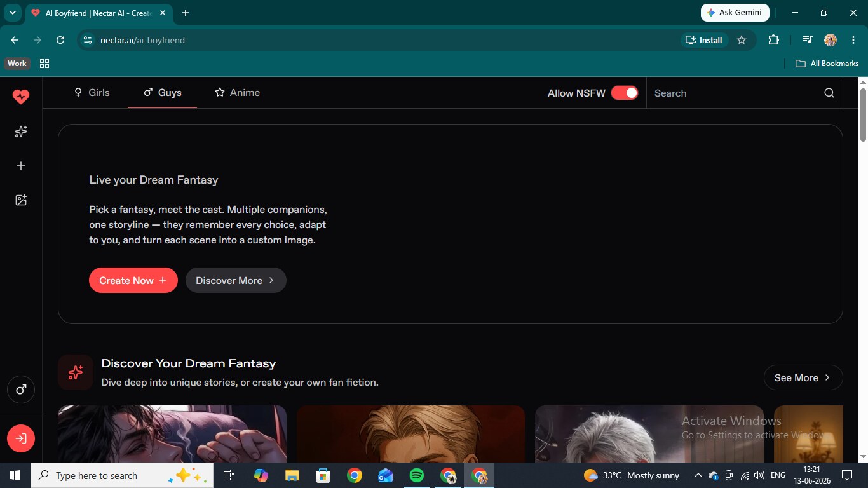Click the Create Now button
Screen dimensions: 868x488
click(x=133, y=280)
